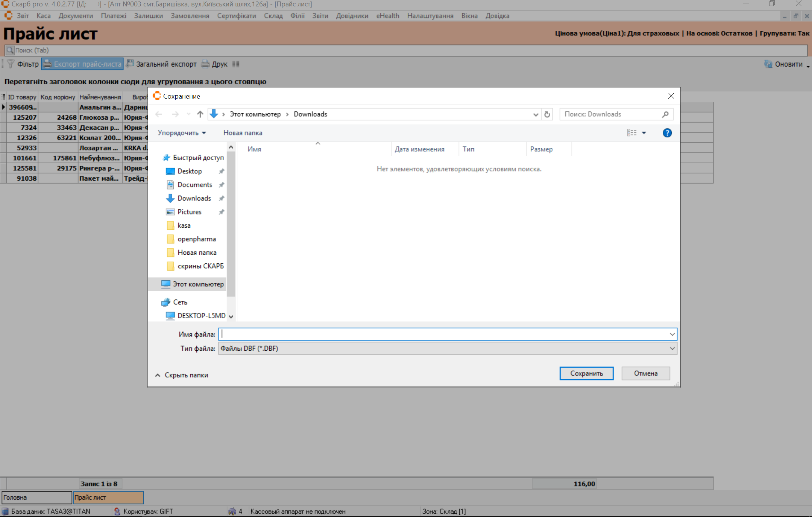Expand the file name history dropdown

(x=672, y=334)
